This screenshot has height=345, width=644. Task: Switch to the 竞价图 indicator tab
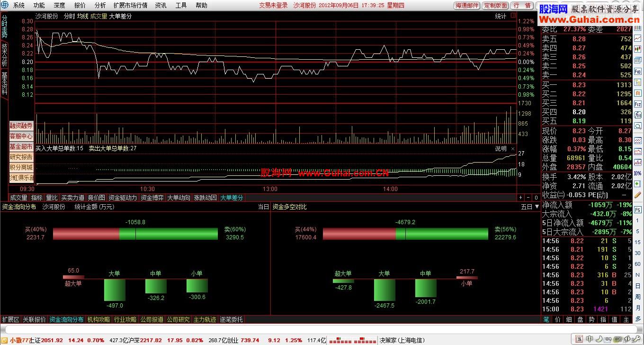96,198
